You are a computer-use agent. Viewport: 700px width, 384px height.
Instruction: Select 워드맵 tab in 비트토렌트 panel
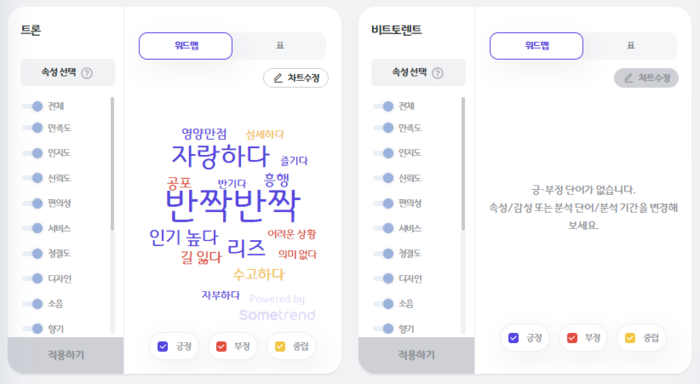pos(537,46)
